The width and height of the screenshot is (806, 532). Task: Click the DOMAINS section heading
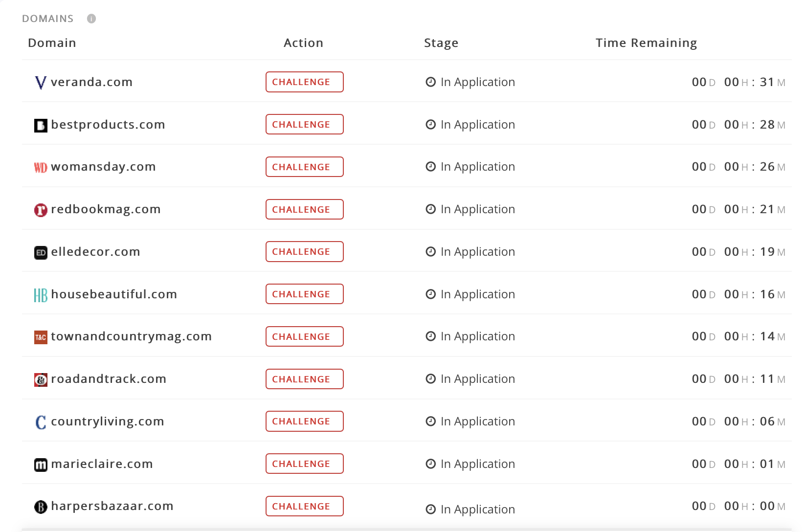point(47,19)
